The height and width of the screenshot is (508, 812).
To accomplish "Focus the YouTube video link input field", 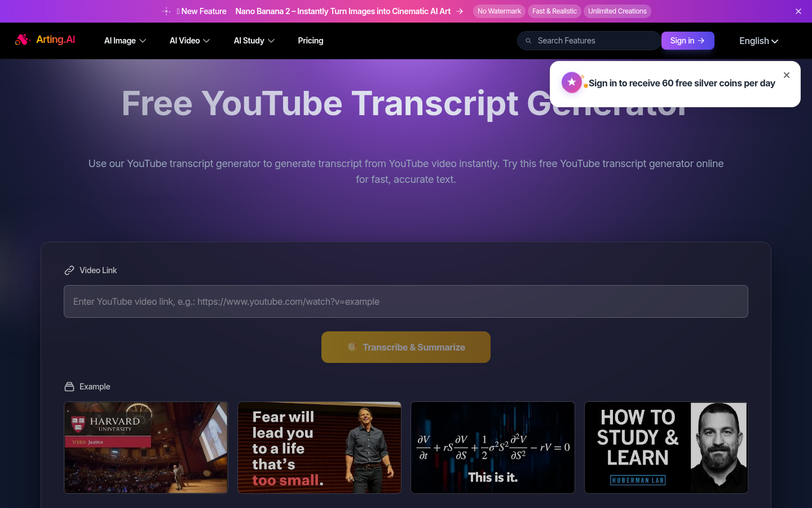I will click(x=406, y=301).
